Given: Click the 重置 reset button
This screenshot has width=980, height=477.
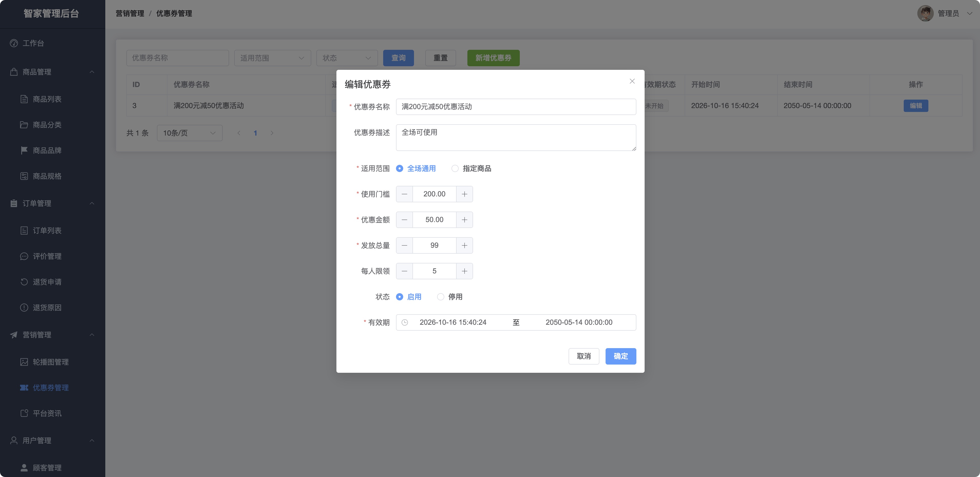Looking at the screenshot, I should 440,58.
